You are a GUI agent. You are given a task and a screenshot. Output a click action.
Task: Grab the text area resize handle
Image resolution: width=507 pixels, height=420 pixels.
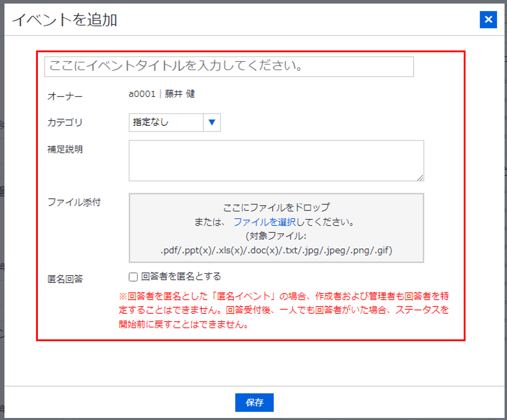420,178
